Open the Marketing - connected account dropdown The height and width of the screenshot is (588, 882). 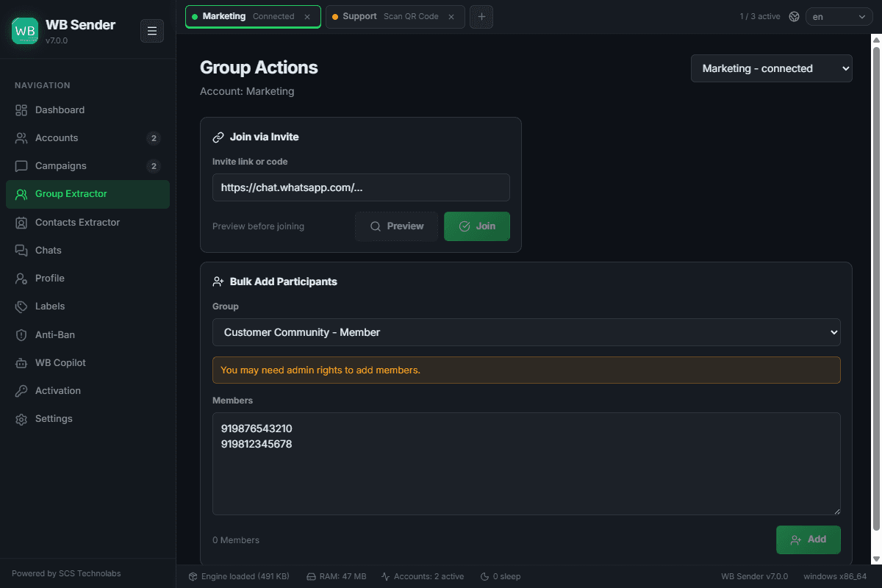click(x=772, y=68)
